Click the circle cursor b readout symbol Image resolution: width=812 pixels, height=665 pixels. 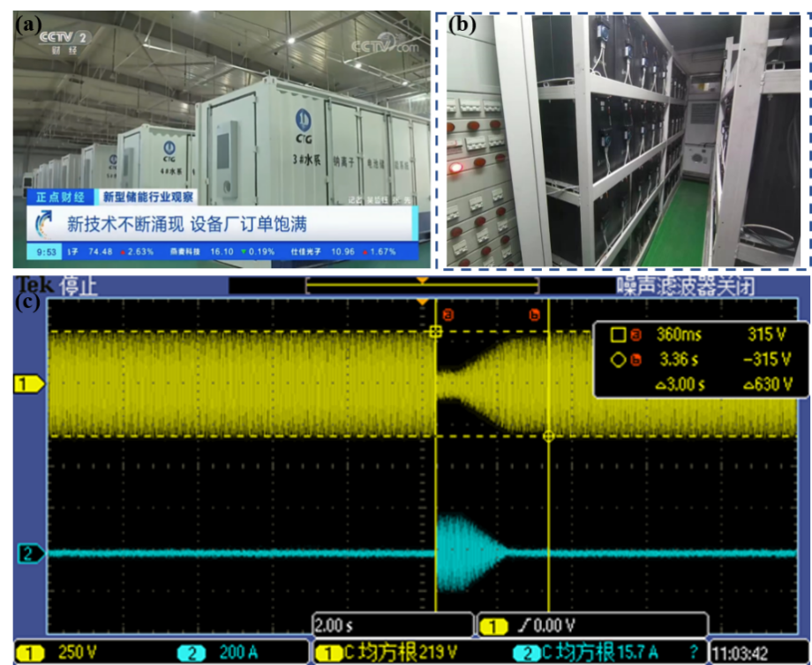618,359
